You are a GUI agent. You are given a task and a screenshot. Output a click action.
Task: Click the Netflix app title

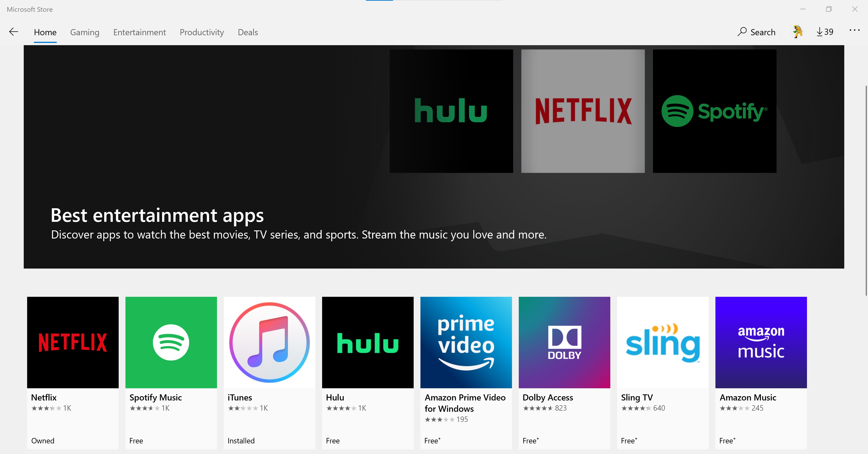[x=44, y=397]
